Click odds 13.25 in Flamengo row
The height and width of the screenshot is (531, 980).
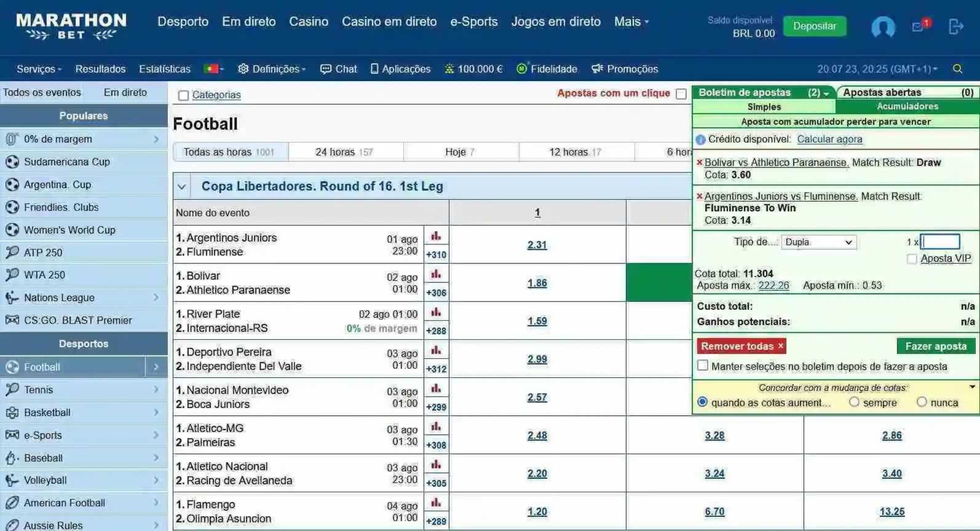point(891,511)
